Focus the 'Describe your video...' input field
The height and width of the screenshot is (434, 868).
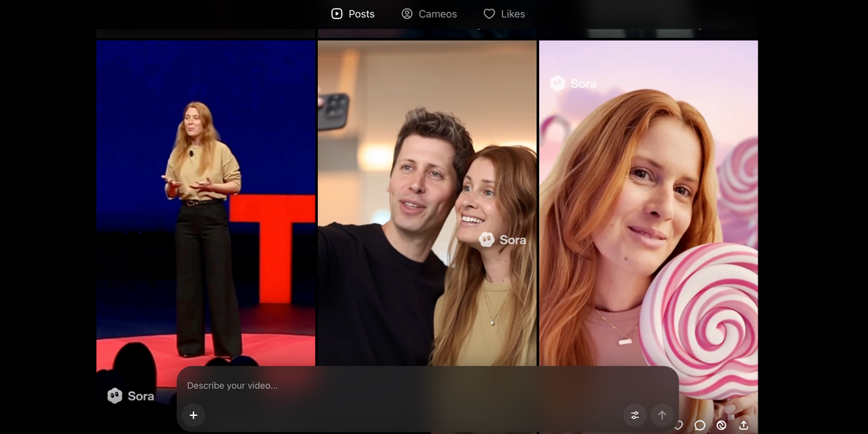click(395, 386)
